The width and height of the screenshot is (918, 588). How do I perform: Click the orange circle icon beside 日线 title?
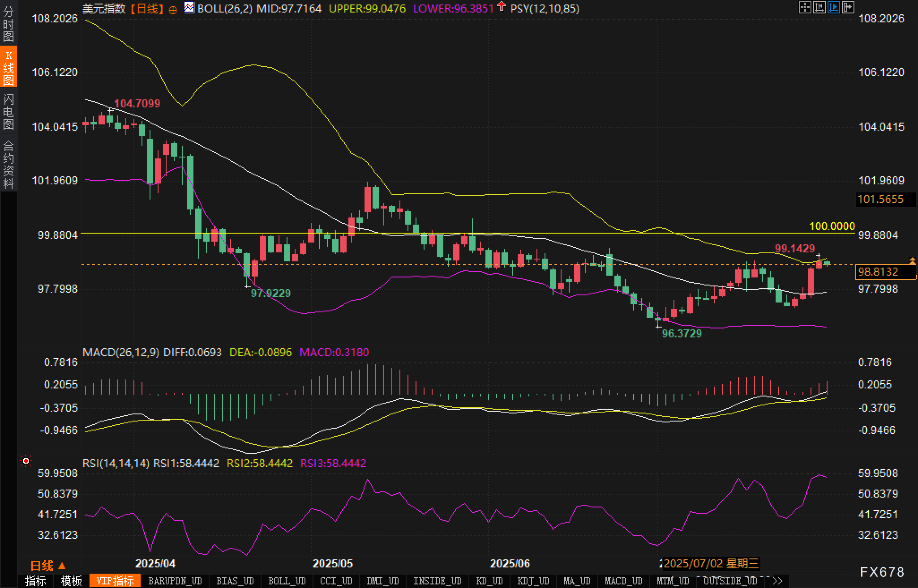tap(173, 10)
